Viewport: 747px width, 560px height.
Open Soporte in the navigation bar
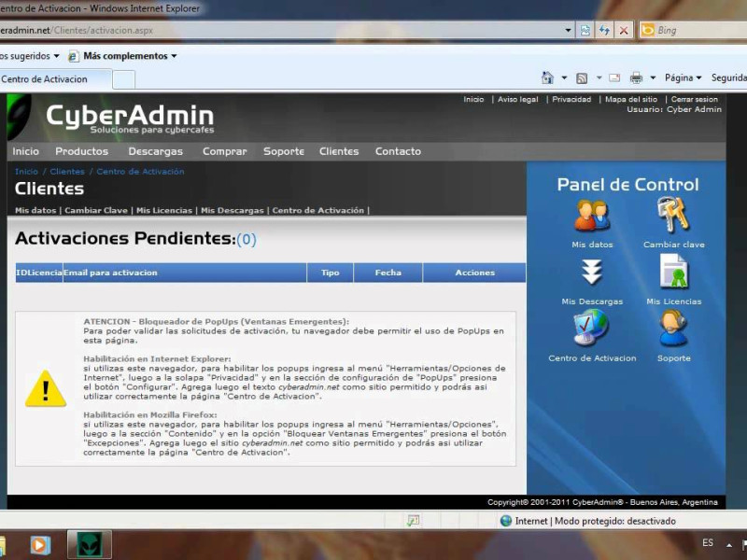click(284, 151)
